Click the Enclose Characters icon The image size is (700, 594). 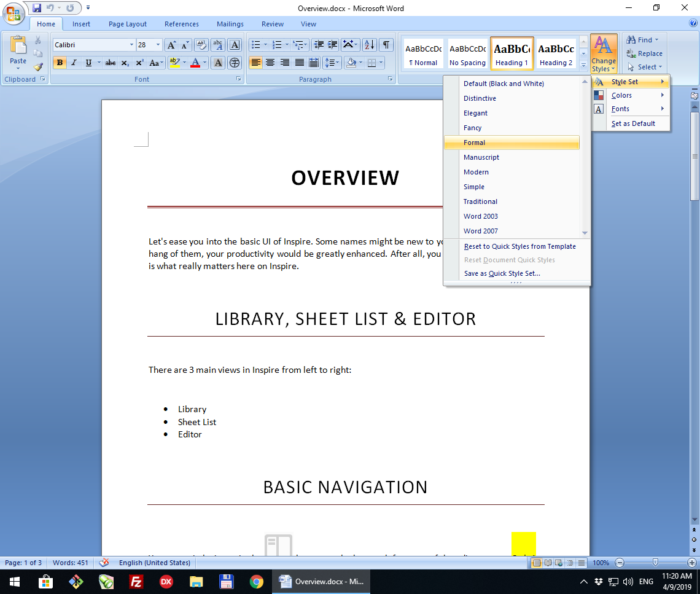235,63
